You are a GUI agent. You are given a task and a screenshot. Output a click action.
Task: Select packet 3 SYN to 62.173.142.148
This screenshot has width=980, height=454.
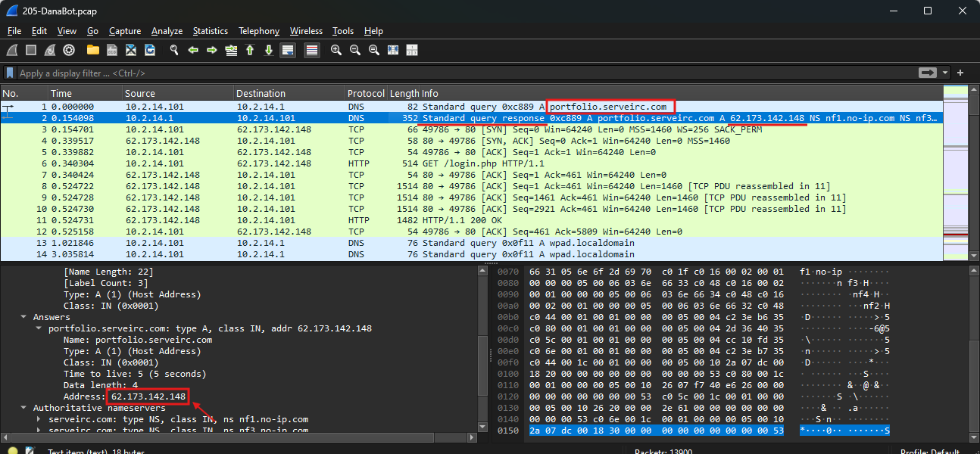(x=471, y=129)
